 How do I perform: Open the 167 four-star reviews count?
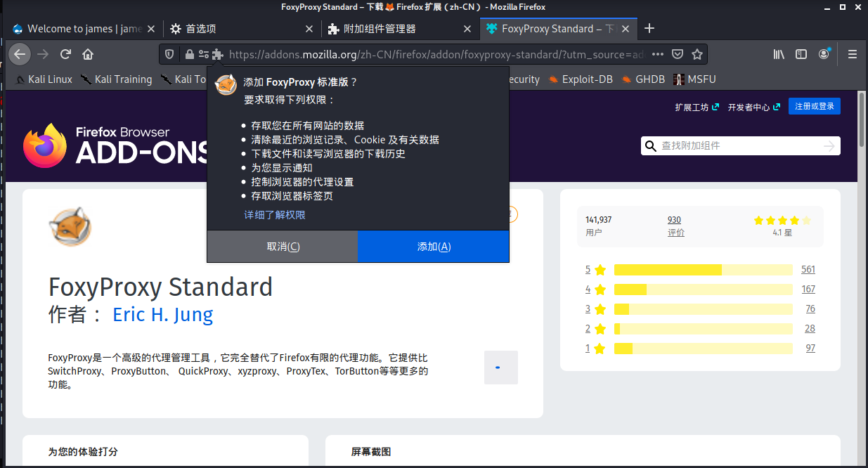tap(808, 290)
